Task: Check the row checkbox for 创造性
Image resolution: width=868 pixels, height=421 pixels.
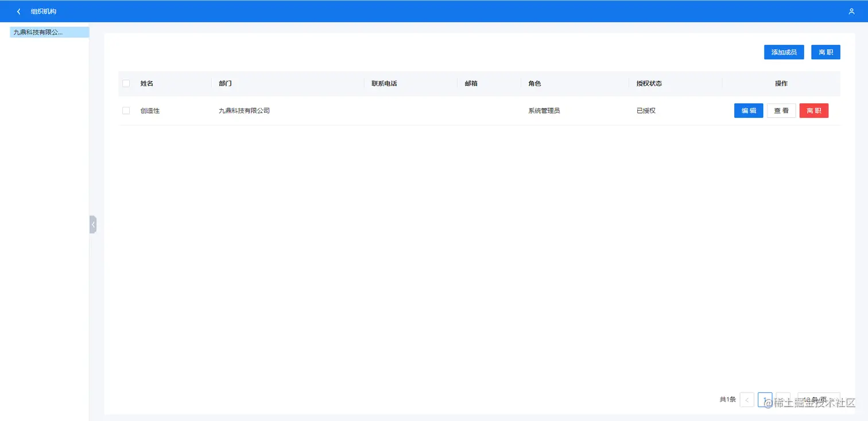Action: 126,110
